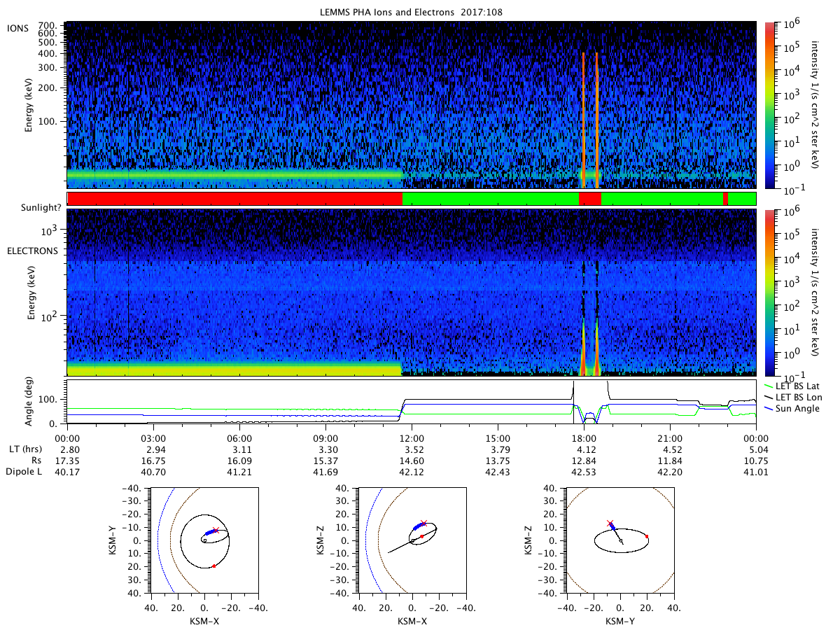
Task: Click the Sun Angle legend entry
Action: [x=798, y=408]
